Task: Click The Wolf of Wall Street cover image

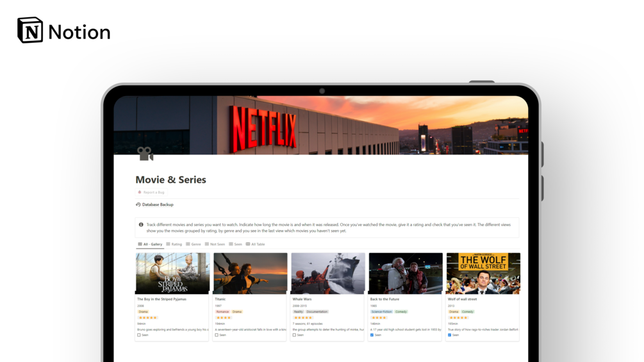Action: tap(483, 274)
